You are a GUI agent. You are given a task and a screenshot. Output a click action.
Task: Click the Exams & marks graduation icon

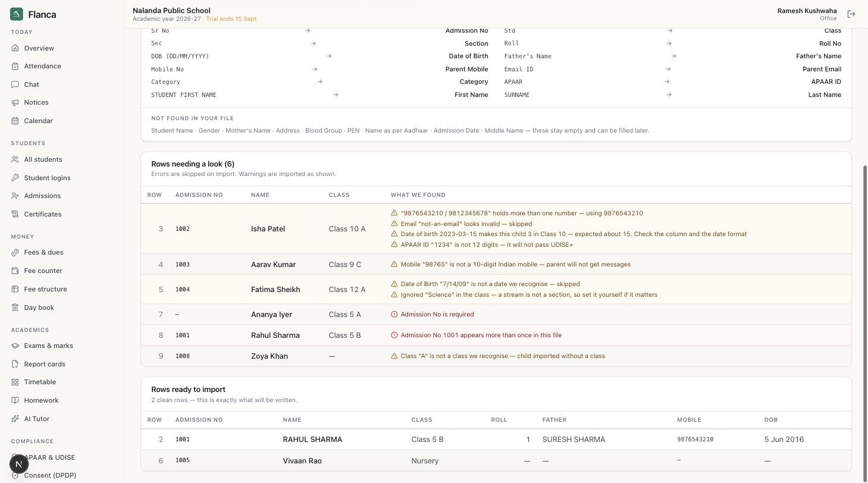[15, 346]
